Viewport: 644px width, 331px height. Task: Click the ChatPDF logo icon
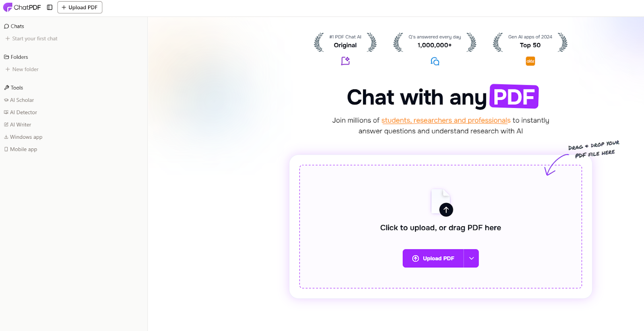click(x=8, y=7)
